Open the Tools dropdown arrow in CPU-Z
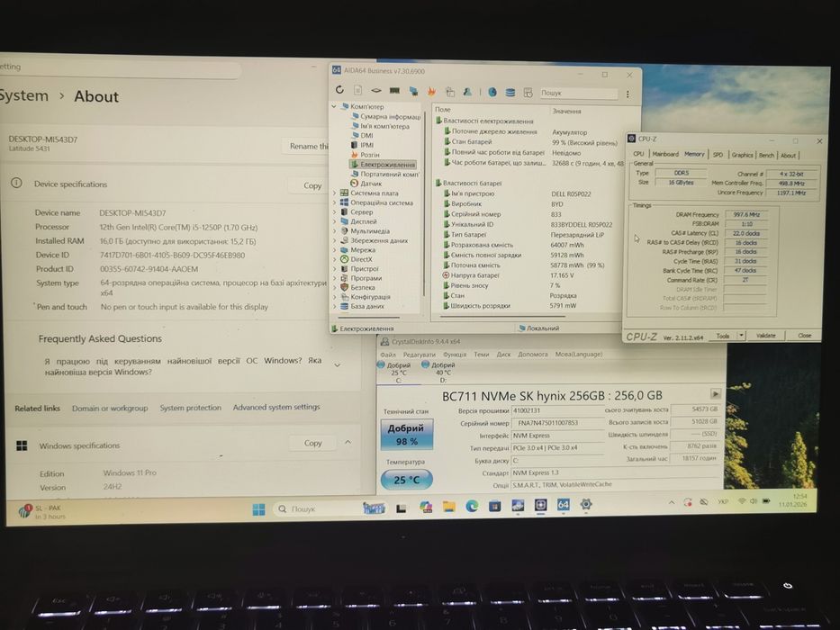Image resolution: width=840 pixels, height=630 pixels. click(742, 336)
